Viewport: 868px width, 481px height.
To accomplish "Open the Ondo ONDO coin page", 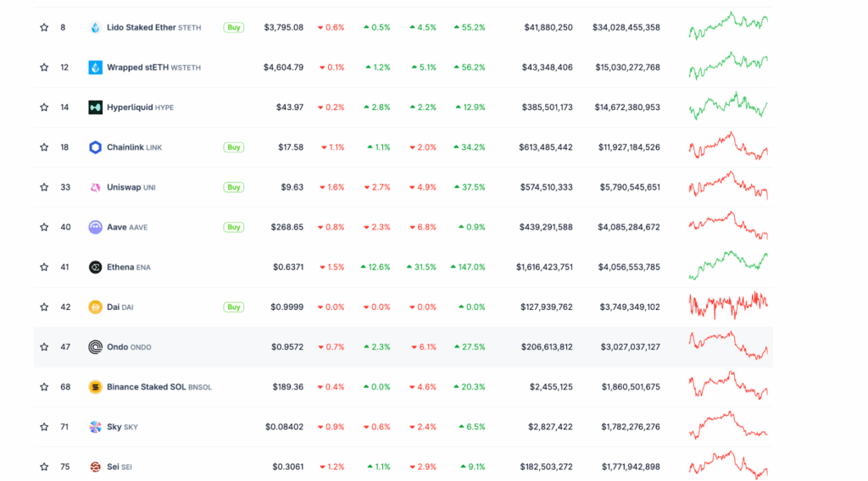I will click(x=129, y=347).
